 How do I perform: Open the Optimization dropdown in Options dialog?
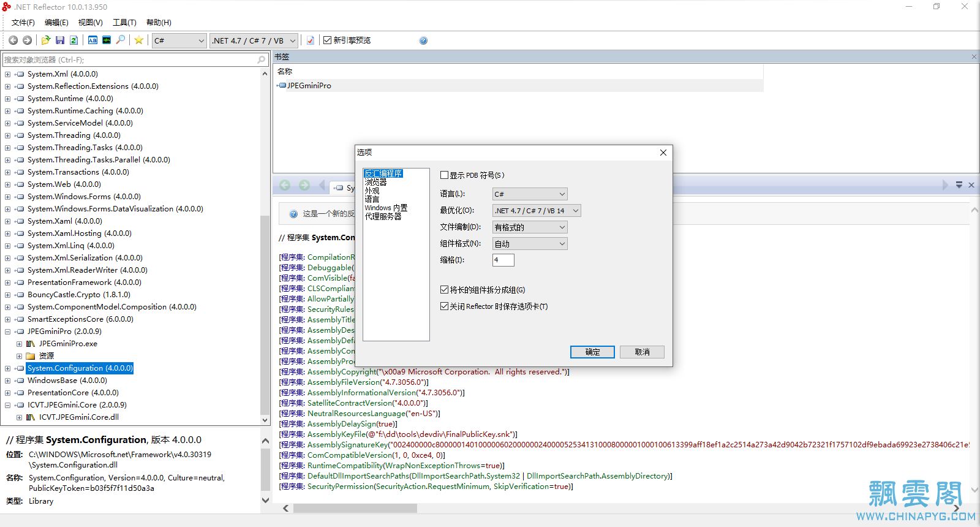537,211
